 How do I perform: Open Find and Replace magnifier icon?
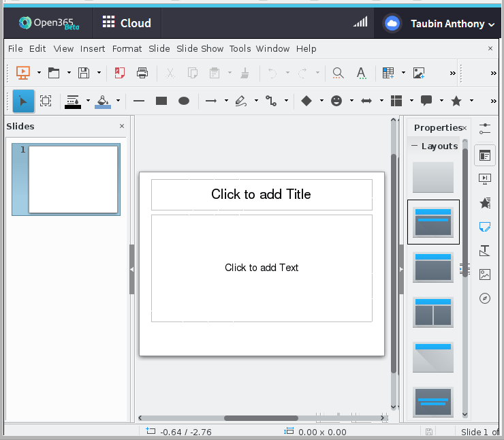point(338,73)
